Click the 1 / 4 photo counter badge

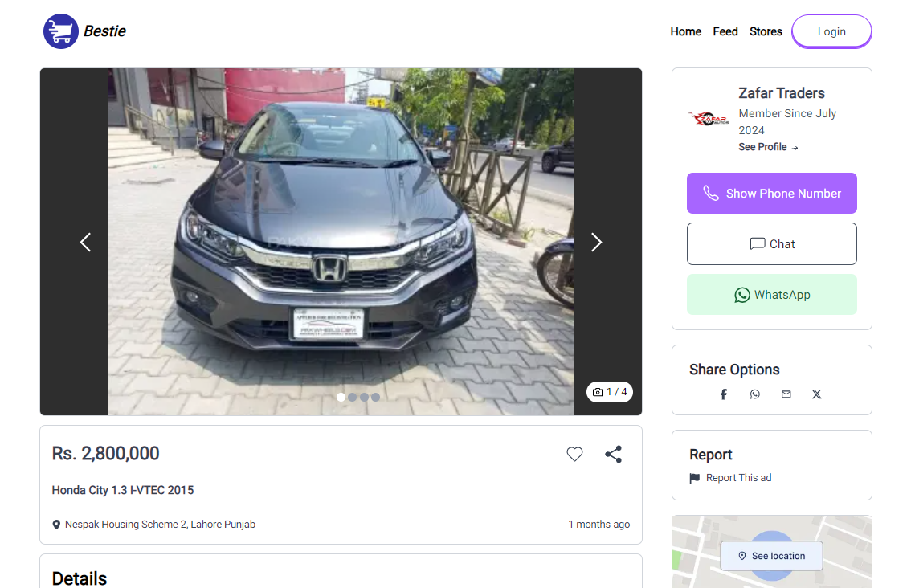610,392
